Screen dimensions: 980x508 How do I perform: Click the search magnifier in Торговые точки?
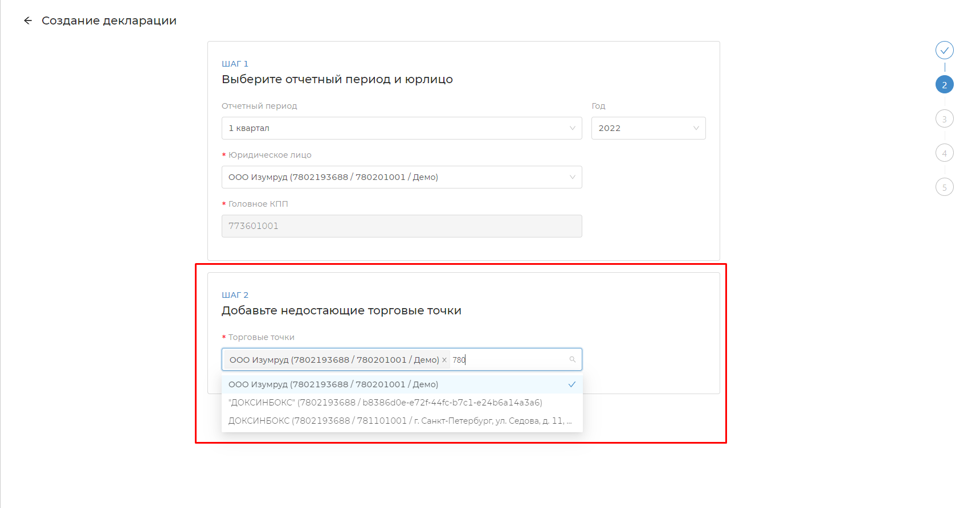tap(572, 359)
